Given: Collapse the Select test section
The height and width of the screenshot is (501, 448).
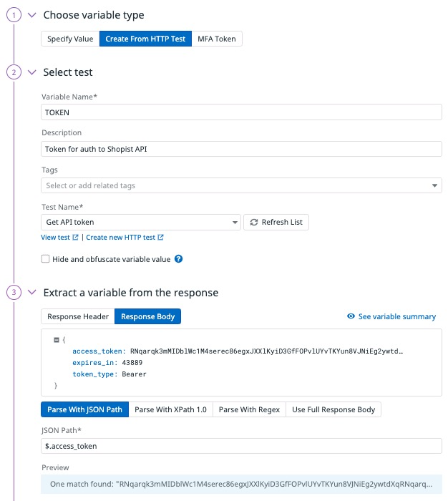Looking at the screenshot, I should click(x=31, y=72).
